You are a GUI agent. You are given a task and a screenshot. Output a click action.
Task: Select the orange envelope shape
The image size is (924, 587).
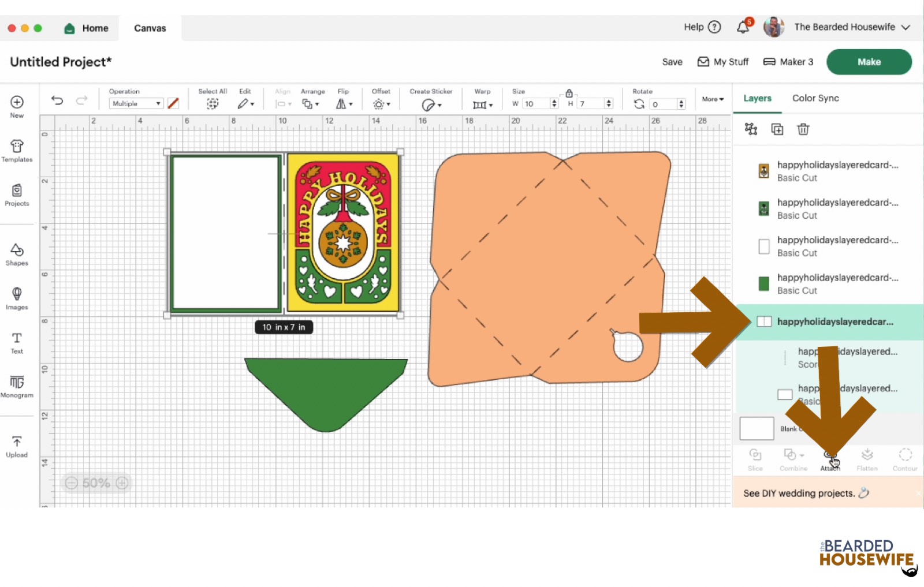point(550,268)
